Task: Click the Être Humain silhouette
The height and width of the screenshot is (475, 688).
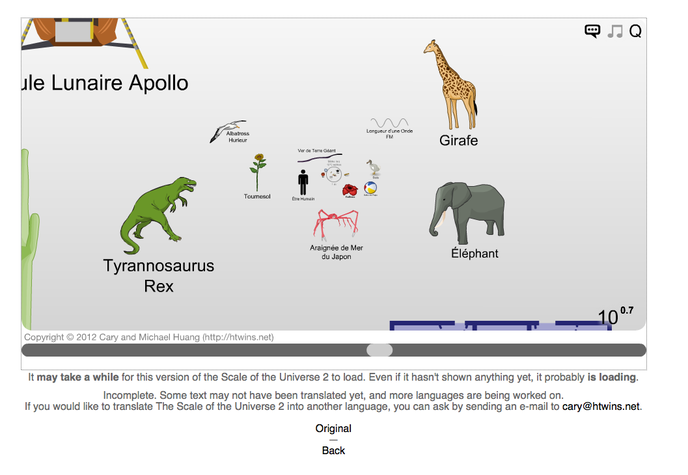Action: point(303,181)
